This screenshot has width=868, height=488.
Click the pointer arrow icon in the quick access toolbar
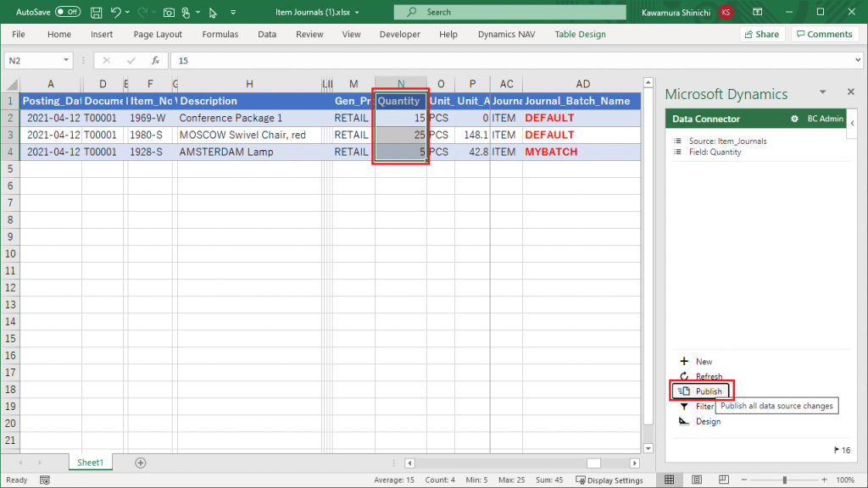213,12
